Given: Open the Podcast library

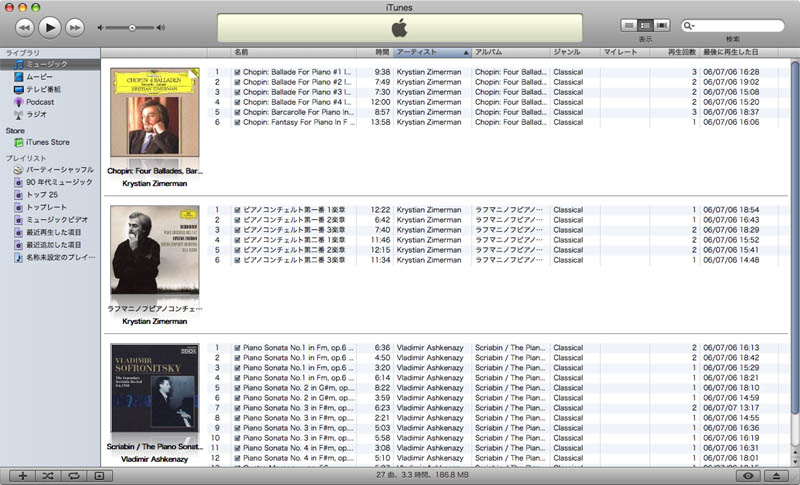Looking at the screenshot, I should coord(39,101).
